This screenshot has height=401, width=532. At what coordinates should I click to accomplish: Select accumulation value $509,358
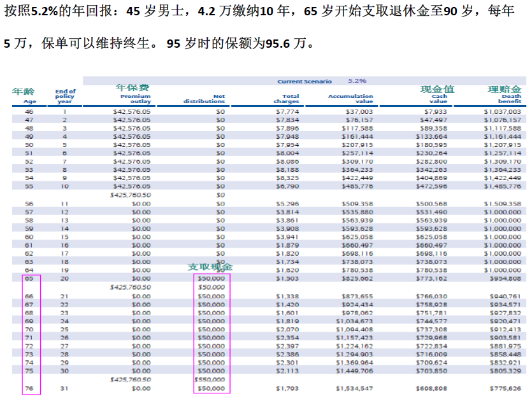(x=357, y=204)
